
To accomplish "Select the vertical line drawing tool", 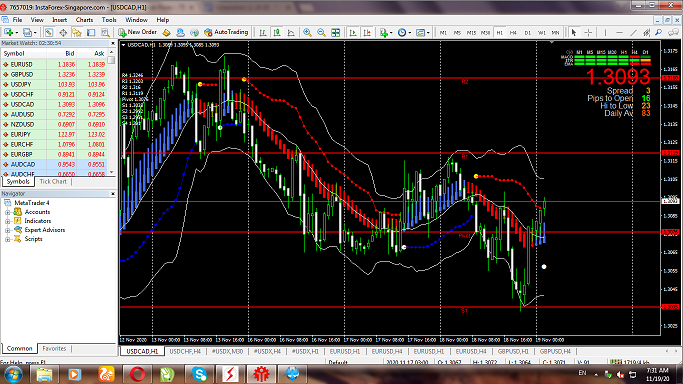I will (605, 32).
